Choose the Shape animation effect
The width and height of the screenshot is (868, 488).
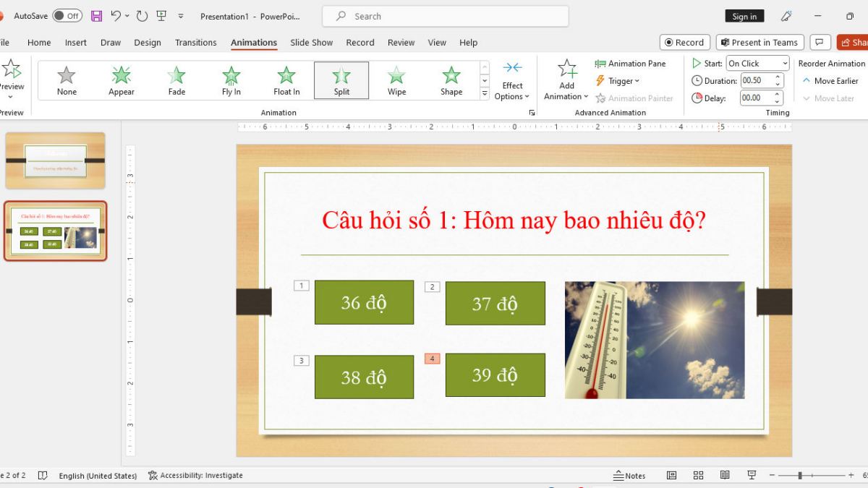click(x=451, y=80)
